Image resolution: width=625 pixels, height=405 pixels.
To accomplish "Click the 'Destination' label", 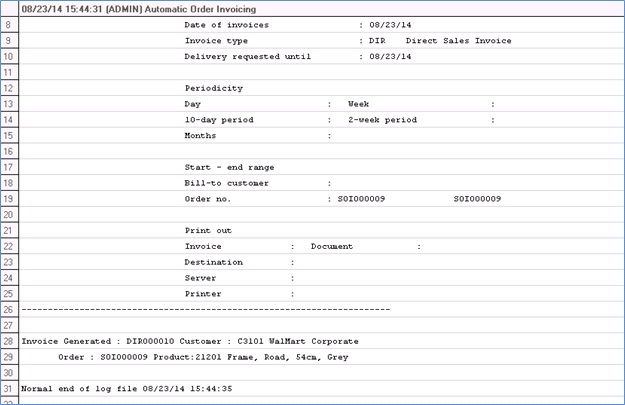I will 213,262.
